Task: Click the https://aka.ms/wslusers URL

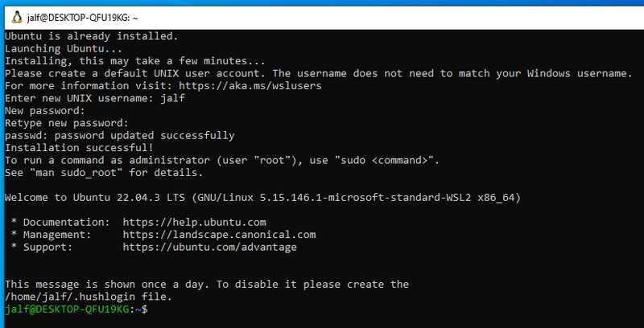Action: (250, 86)
